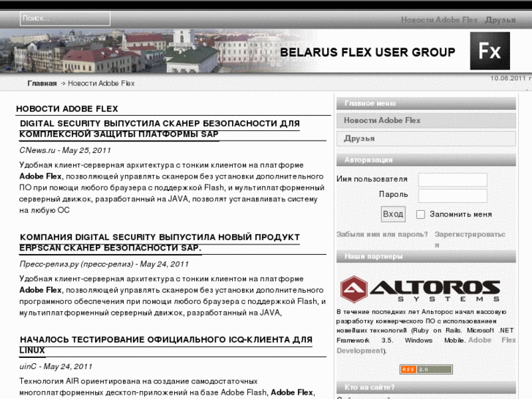Image resolution: width=532 pixels, height=399 pixels.
Task: Open Друзья in the top navigation bar
Action: tap(500, 20)
